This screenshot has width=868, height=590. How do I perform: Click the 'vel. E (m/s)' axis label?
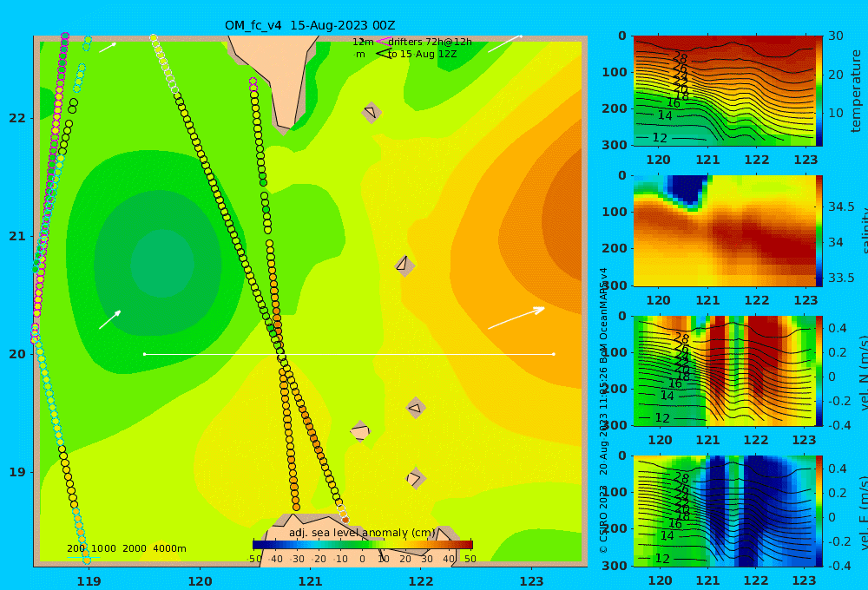click(x=862, y=513)
